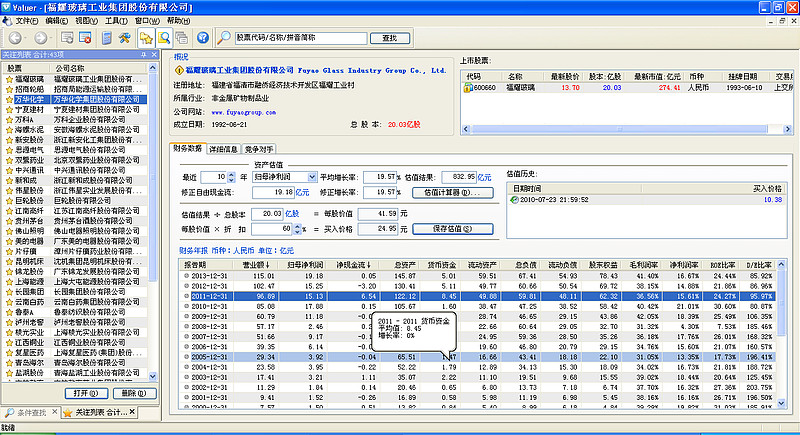Click the row bullet icon for 2008-12-31
800x435 pixels.
pos(186,326)
